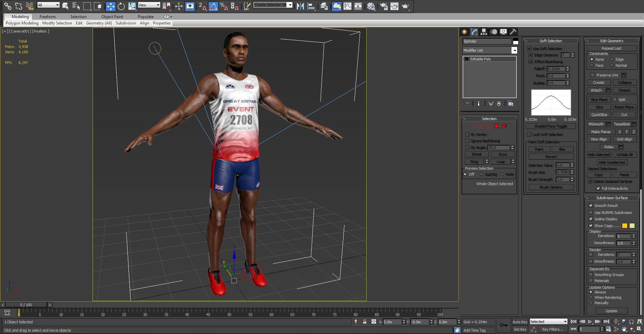Open the Modifier List dropdown
Image resolution: width=644 pixels, height=334 pixels.
coord(514,50)
